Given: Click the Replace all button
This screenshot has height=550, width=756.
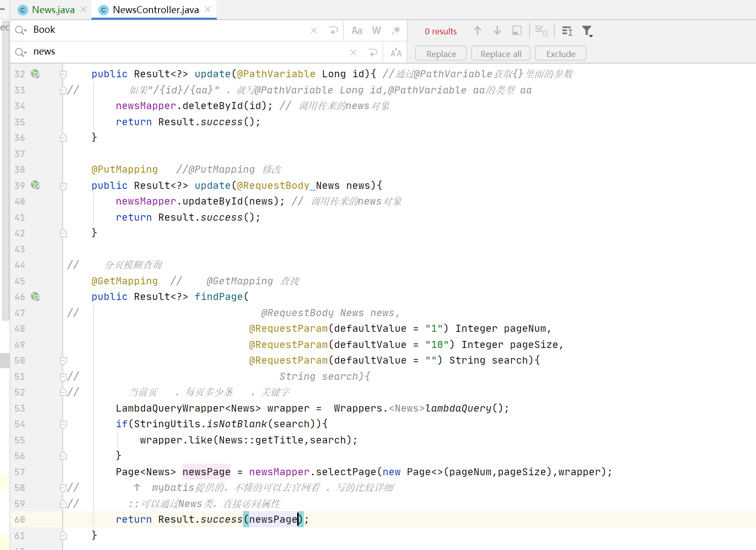Looking at the screenshot, I should 500,53.
